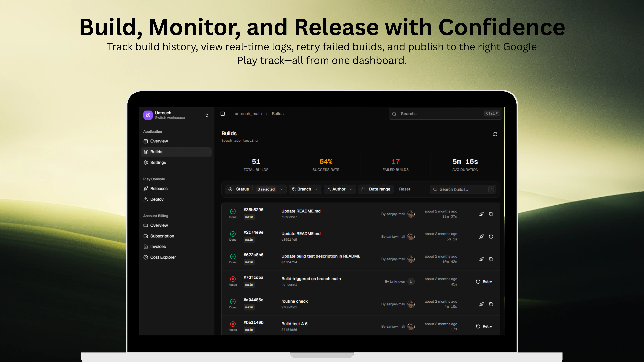Click the 5m 16s Avg Duration stat
This screenshot has height=362, width=644.
point(465,165)
